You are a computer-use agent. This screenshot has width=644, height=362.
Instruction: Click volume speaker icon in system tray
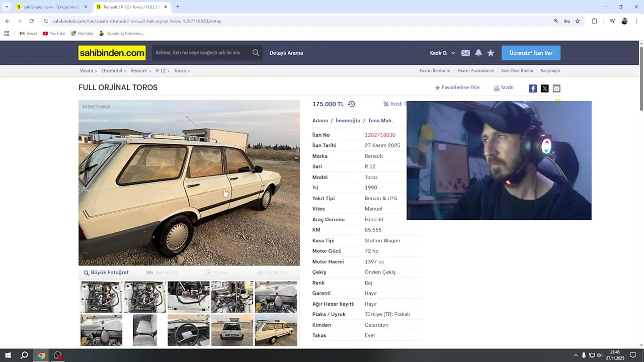tap(599, 355)
